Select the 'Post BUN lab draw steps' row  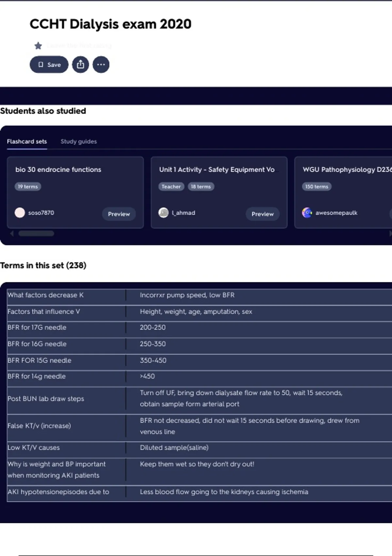point(46,399)
